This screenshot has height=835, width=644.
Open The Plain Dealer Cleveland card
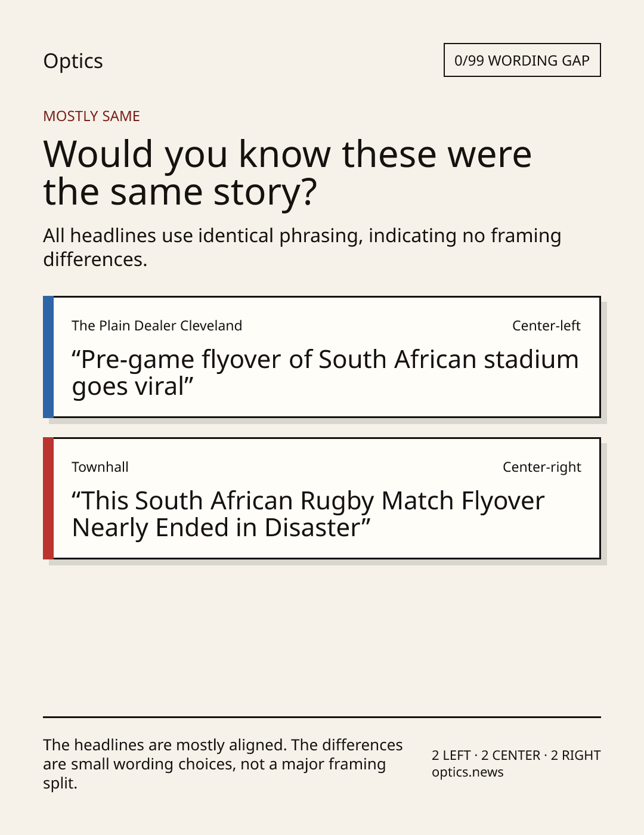point(321,357)
